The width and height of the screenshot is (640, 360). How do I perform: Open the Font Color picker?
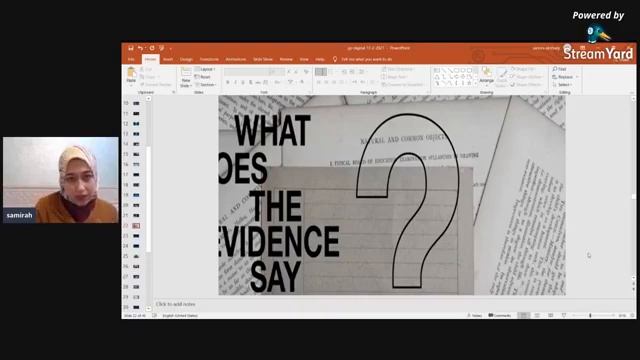tap(302, 82)
